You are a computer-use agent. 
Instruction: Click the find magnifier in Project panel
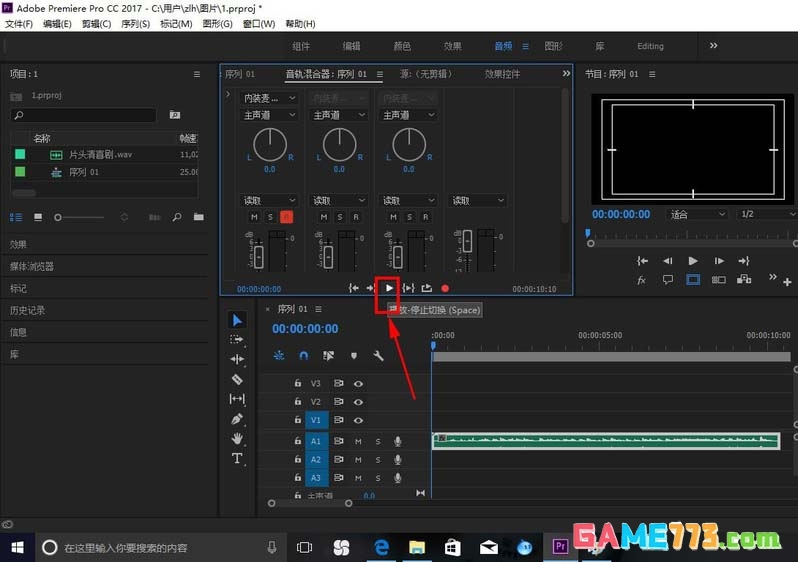click(177, 217)
